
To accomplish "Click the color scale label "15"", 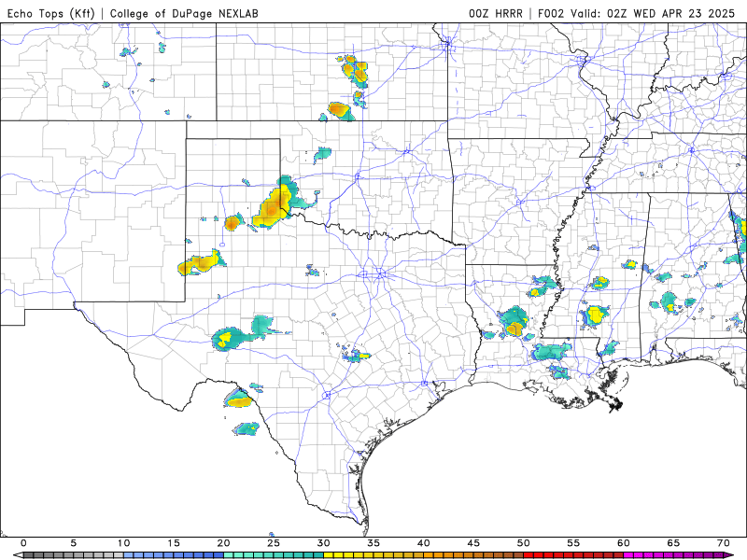I will (174, 543).
